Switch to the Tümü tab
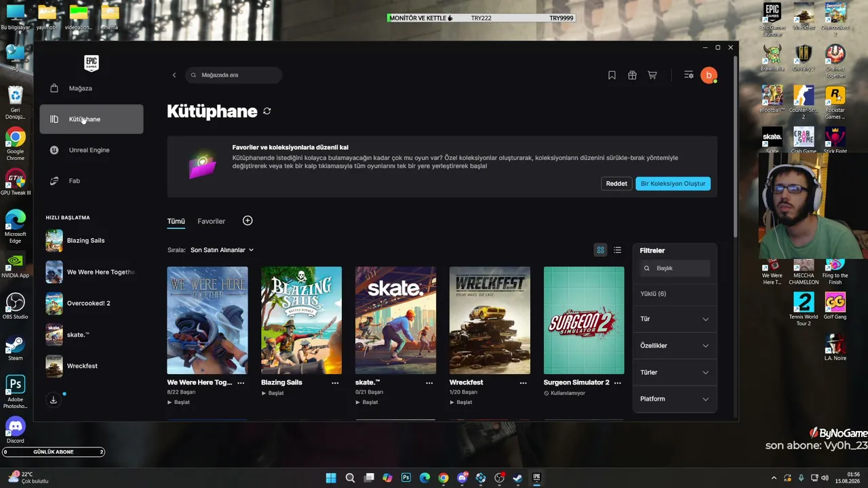 (176, 221)
